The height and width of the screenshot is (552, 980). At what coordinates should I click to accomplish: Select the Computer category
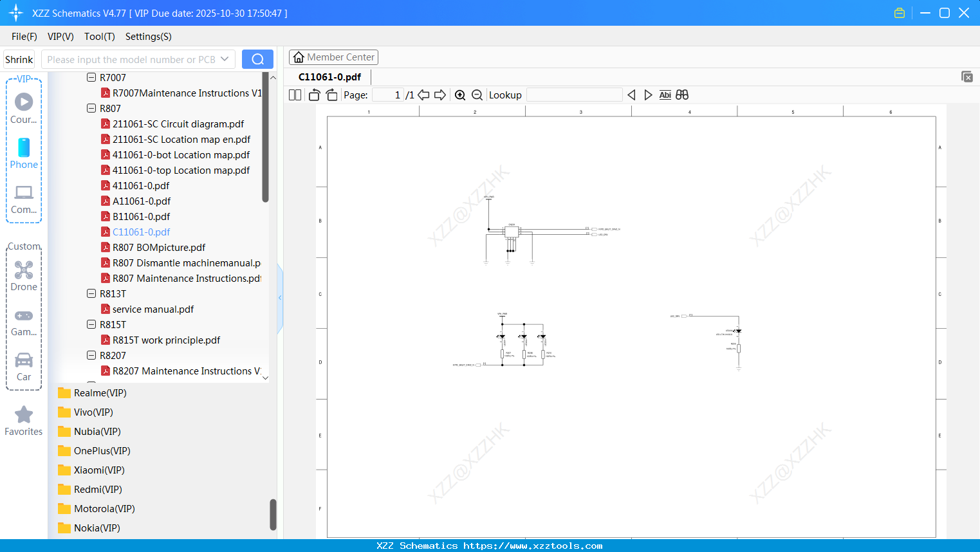(24, 199)
